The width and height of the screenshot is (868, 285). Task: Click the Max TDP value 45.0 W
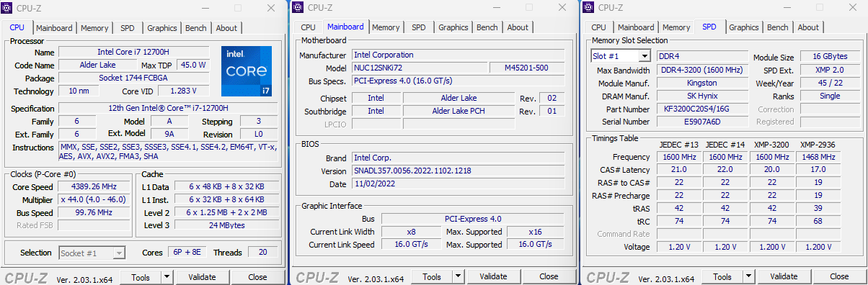(x=192, y=65)
